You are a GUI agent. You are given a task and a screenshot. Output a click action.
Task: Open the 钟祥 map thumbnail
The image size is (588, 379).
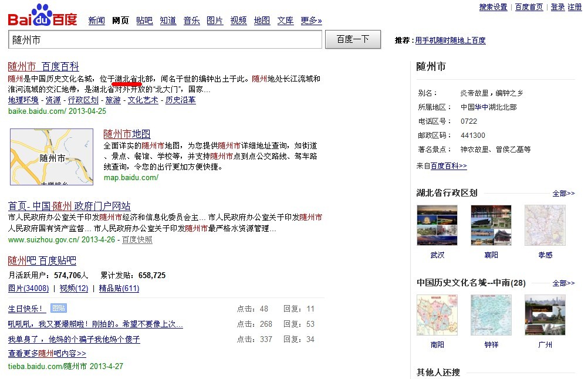(491, 314)
